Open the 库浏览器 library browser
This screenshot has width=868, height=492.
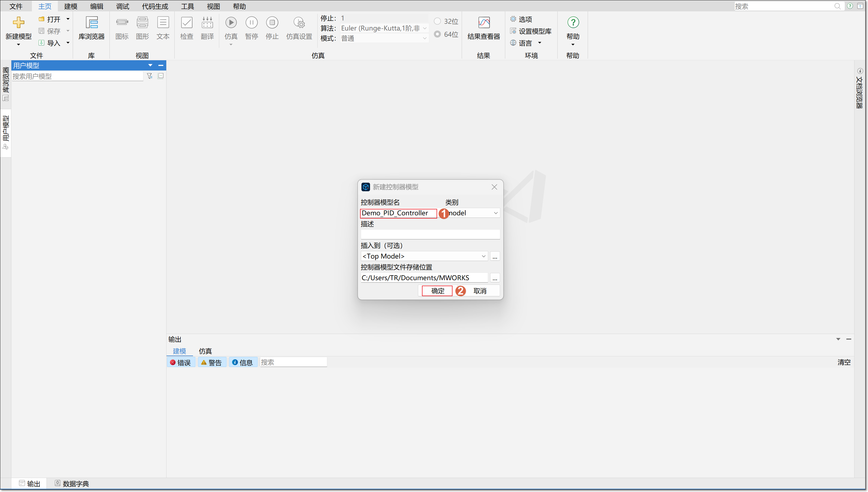pyautogui.click(x=91, y=23)
